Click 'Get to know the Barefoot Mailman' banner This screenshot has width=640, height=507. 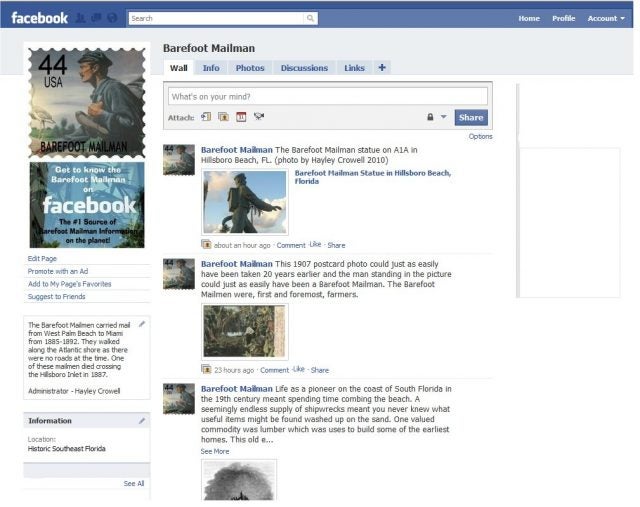(x=87, y=205)
